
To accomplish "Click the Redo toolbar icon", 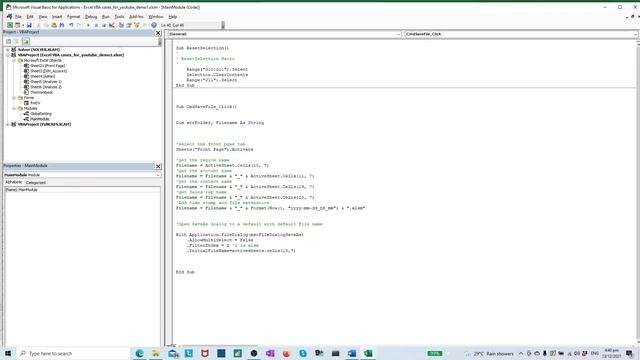I will [x=78, y=25].
